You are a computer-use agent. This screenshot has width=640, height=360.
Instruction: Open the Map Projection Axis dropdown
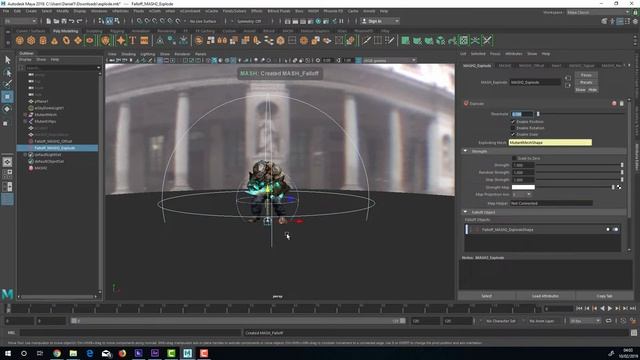(x=521, y=195)
